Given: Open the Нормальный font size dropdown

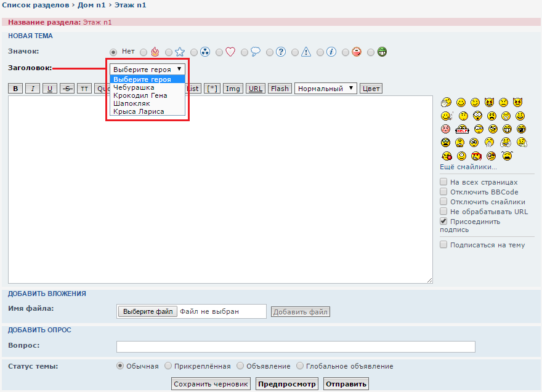Looking at the screenshot, I should 326,89.
